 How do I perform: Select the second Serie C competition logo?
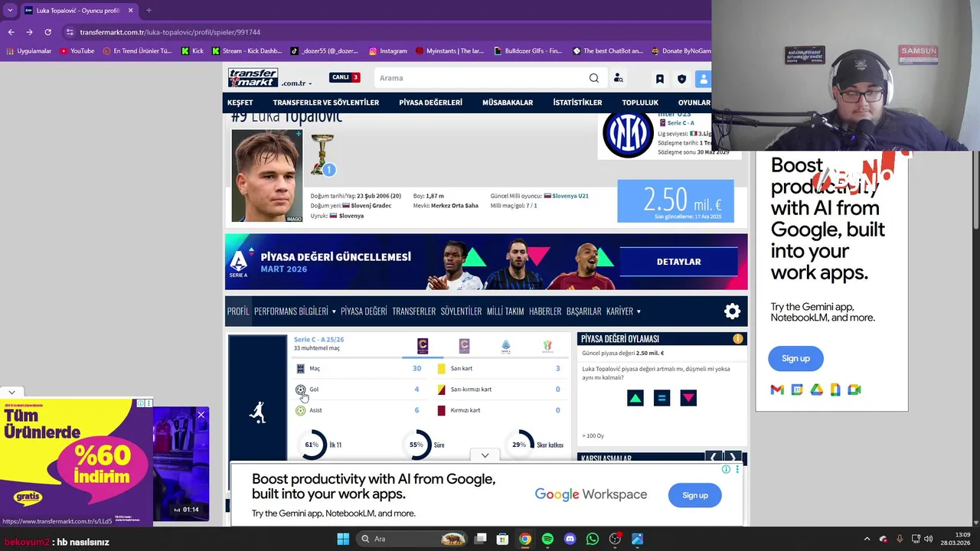[x=464, y=347]
